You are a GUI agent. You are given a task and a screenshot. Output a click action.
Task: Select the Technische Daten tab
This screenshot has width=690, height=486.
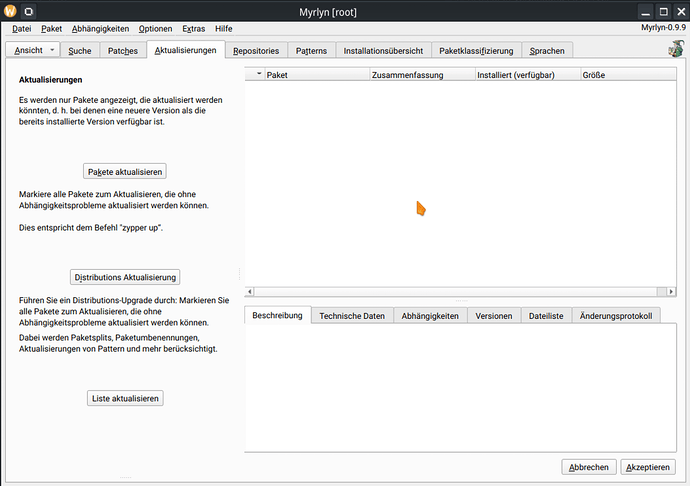[352, 316]
